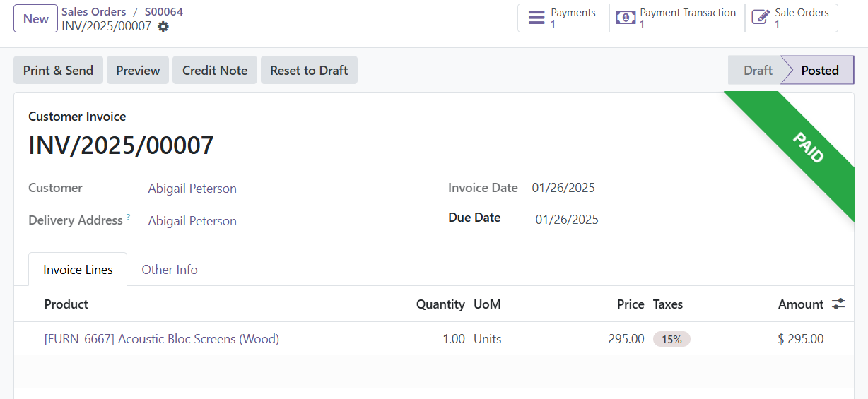This screenshot has width=868, height=399.
Task: Click the New button
Action: pyautogui.click(x=35, y=18)
